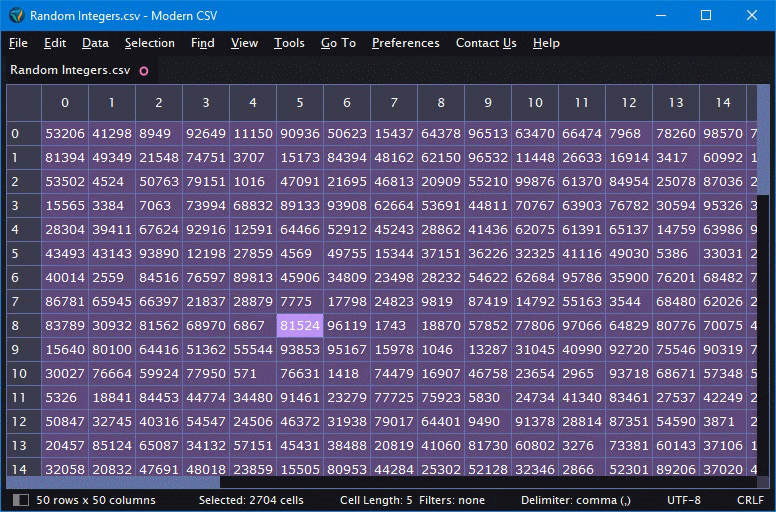Screen dimensions: 776x512
Task: Click cell containing 98570
Action: coord(723,134)
